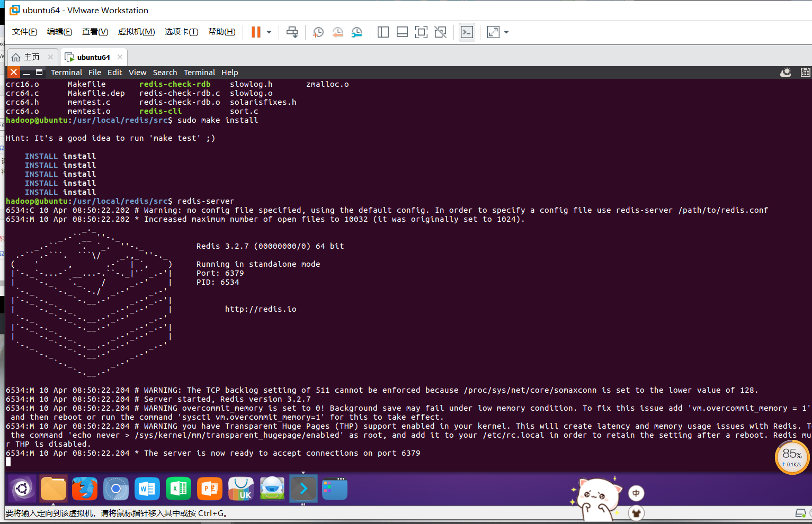
Task: Click the VM device status icon
Action: pyautogui.click(x=800, y=513)
